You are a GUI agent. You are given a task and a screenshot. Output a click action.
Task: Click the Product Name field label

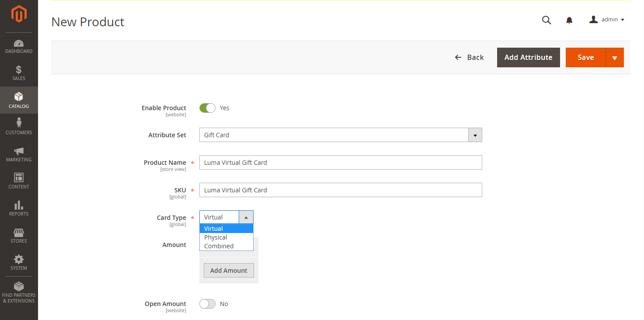(x=165, y=163)
